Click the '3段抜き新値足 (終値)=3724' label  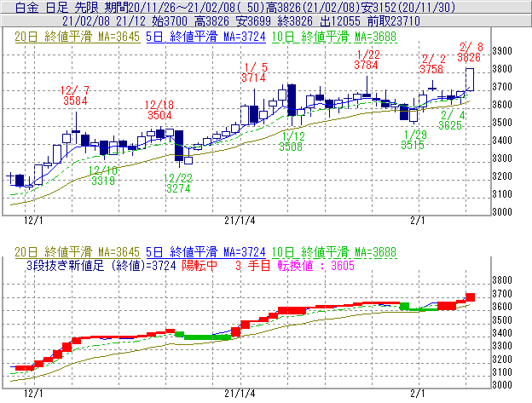click(101, 265)
